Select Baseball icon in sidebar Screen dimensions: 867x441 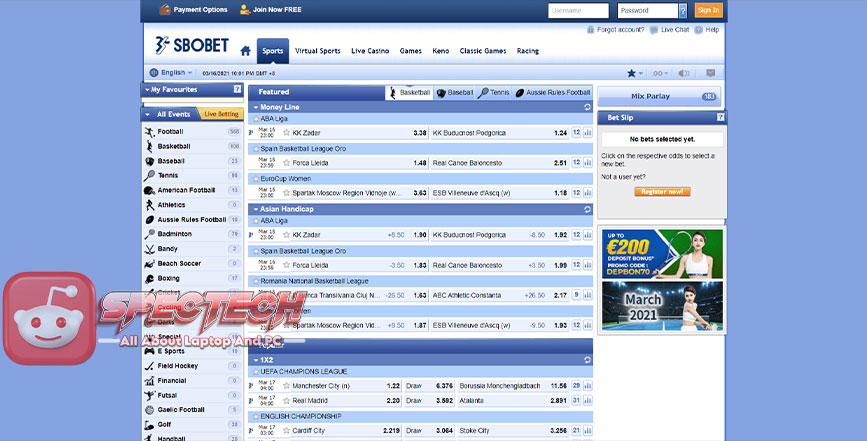pos(149,161)
